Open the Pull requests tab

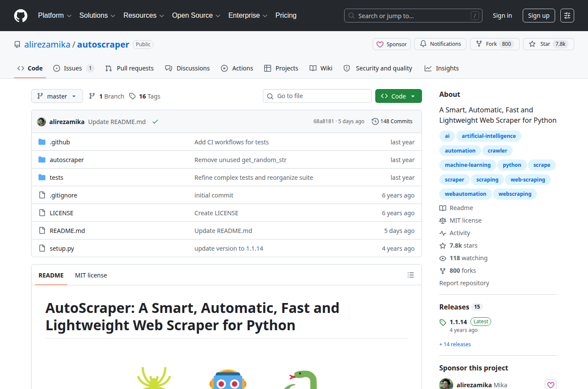click(129, 68)
